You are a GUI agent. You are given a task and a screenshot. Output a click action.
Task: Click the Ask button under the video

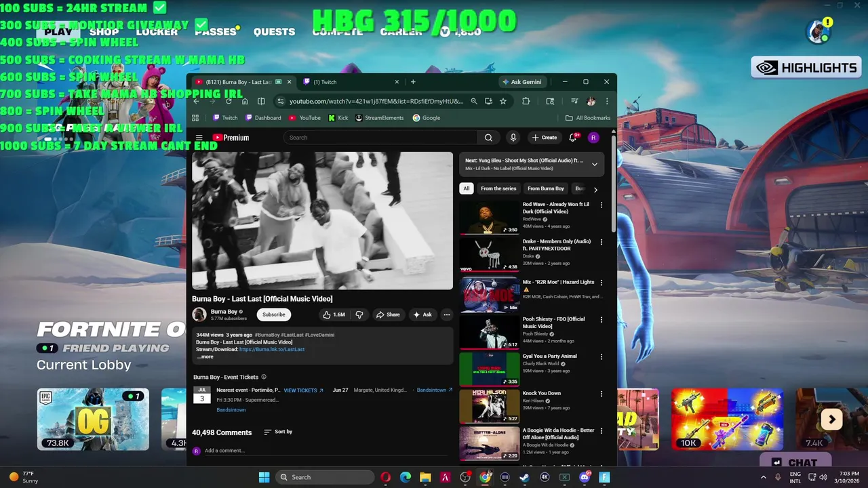coord(422,314)
